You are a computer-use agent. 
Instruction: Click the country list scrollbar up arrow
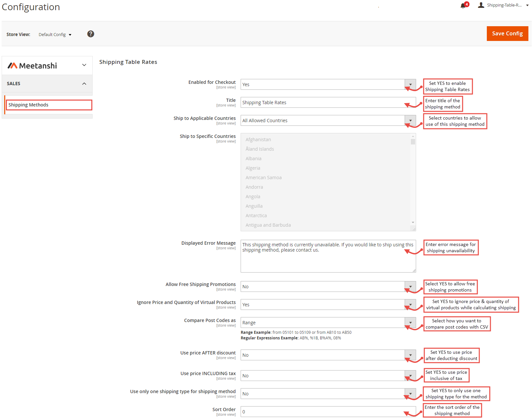[413, 136]
